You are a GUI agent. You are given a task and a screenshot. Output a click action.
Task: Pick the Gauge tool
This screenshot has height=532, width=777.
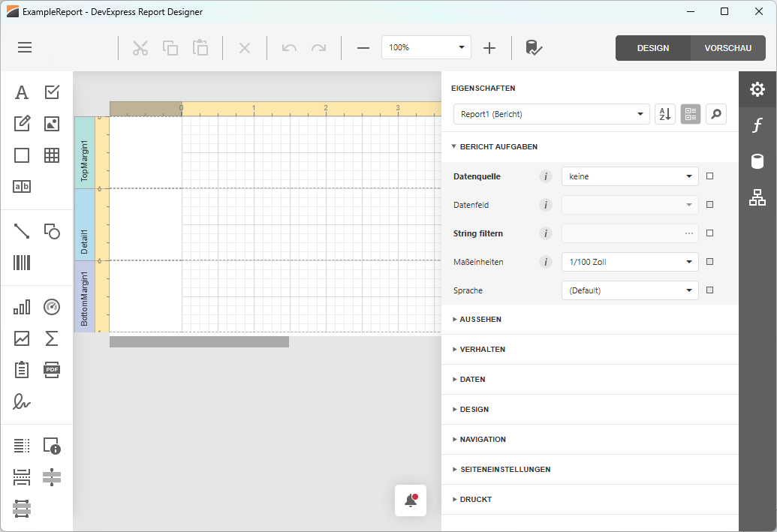tap(51, 306)
